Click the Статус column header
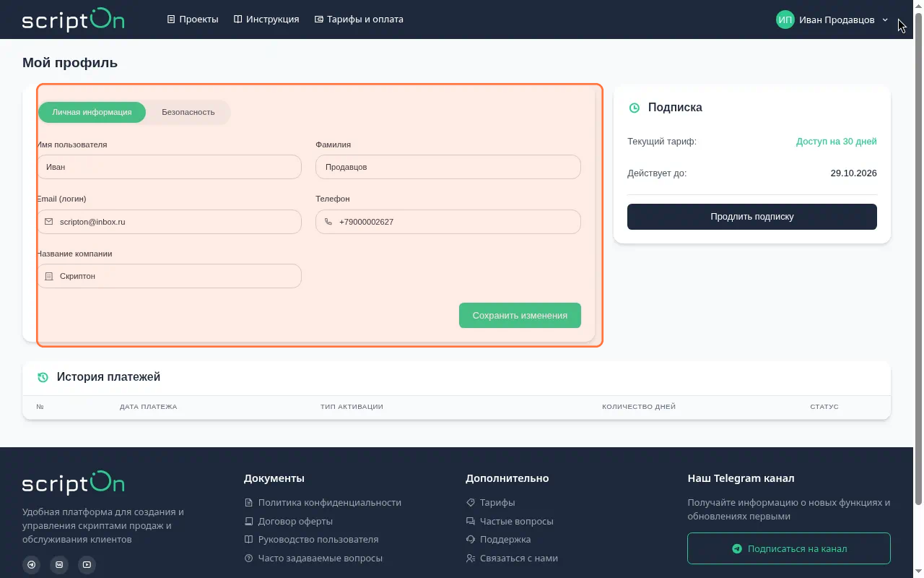Image resolution: width=924 pixels, height=578 pixels. click(x=824, y=407)
